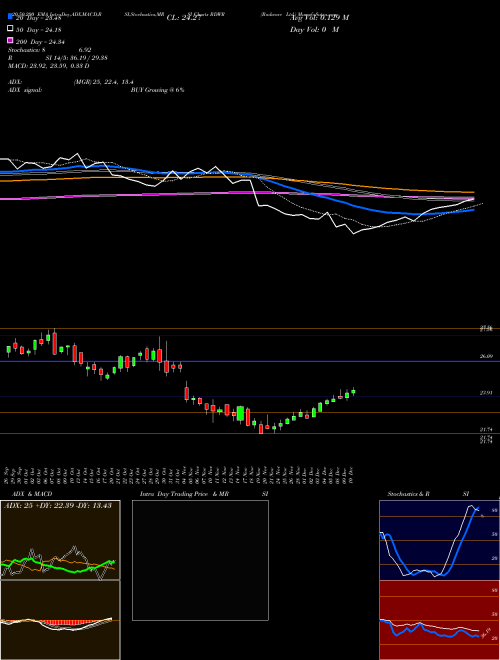Click the white 50 Day legend swatch
The height and width of the screenshot is (660, 500).
11,29
